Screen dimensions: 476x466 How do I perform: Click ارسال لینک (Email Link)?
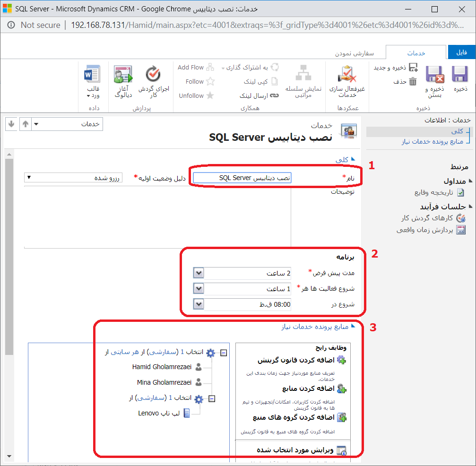tap(259, 95)
